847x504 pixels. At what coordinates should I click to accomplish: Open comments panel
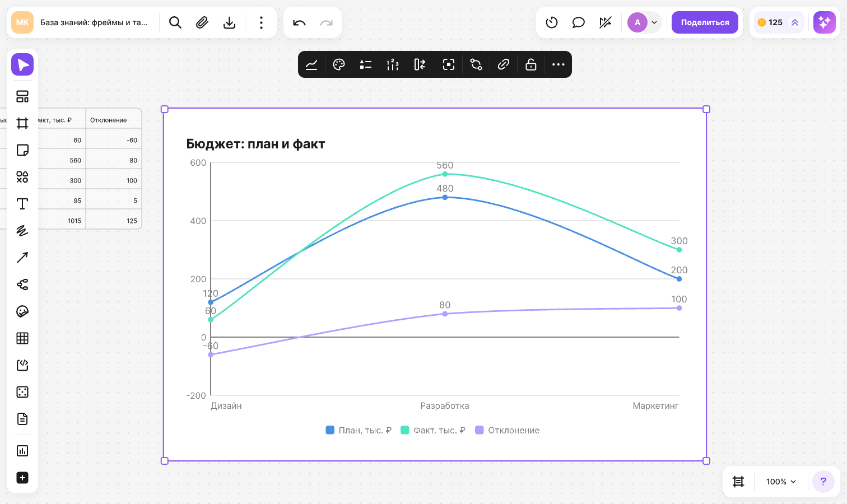(579, 22)
